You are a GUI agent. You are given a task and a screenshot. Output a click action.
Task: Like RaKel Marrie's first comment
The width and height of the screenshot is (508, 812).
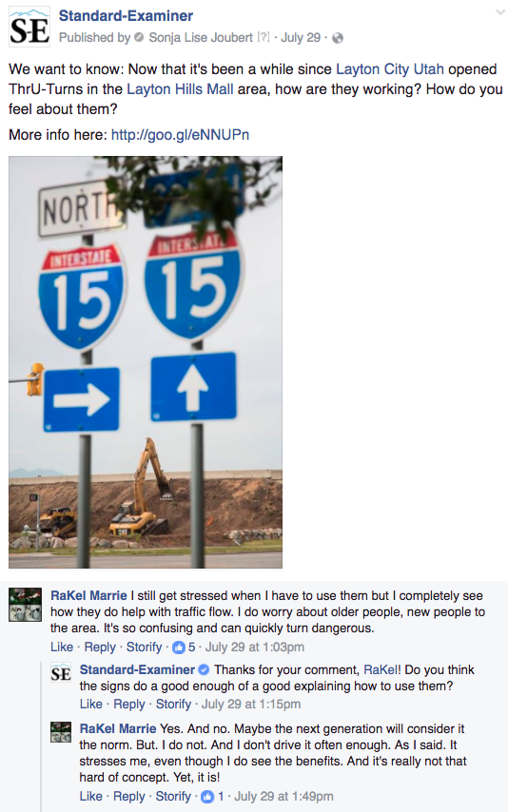click(62, 648)
